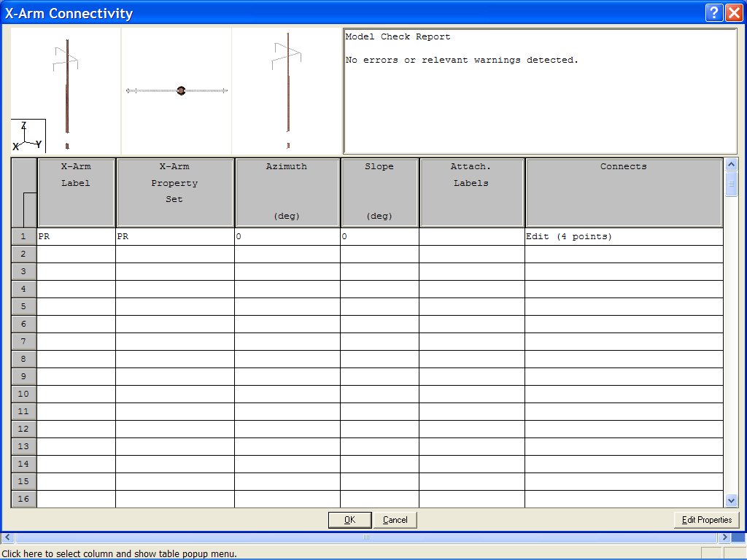Click the vertical scrollbar thumb of the table
This screenshot has width=747, height=560.
pos(731,184)
